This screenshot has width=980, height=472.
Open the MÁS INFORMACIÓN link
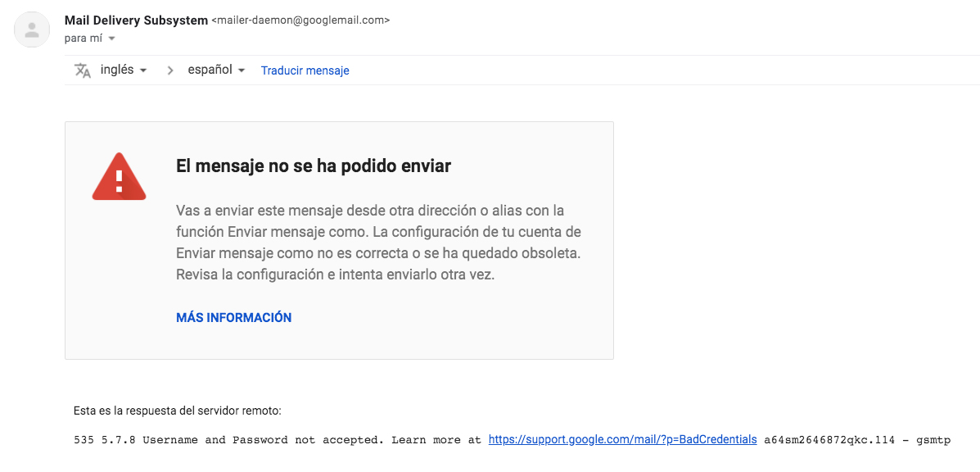[233, 317]
